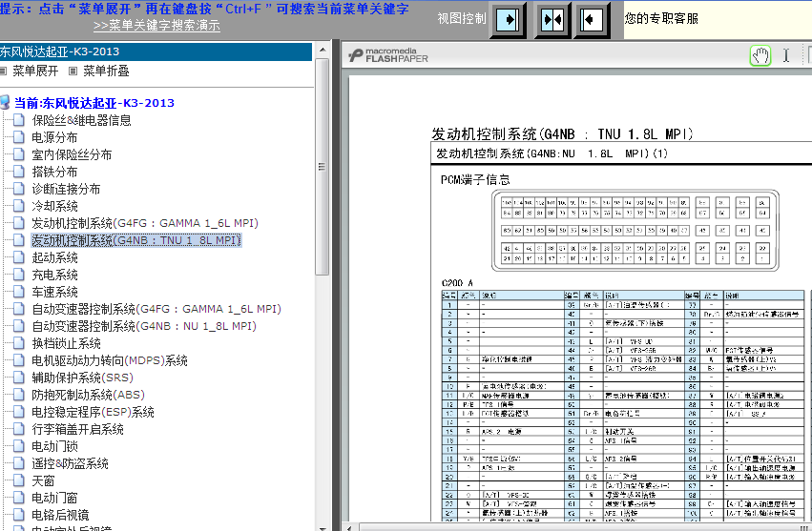Open 保险丝&继电器信息 tree item
The image size is (812, 531).
[81, 120]
